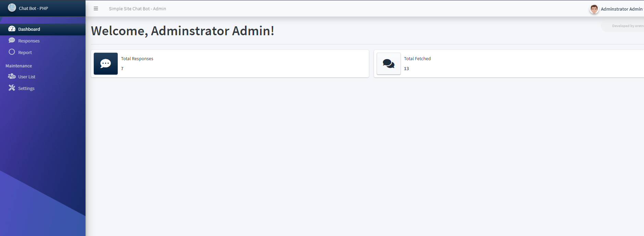Click the Total Fetched count 13
Image resolution: width=644 pixels, height=236 pixels.
[407, 68]
